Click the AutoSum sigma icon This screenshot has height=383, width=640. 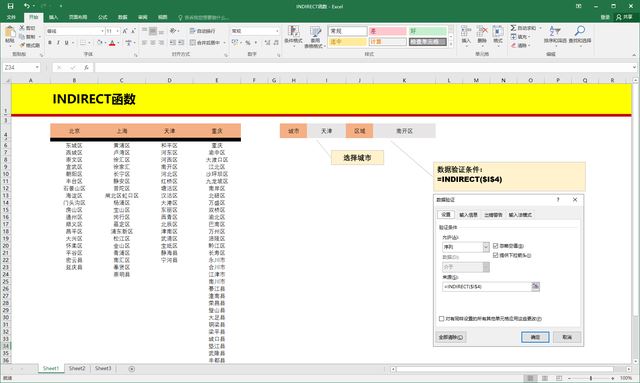pos(513,28)
